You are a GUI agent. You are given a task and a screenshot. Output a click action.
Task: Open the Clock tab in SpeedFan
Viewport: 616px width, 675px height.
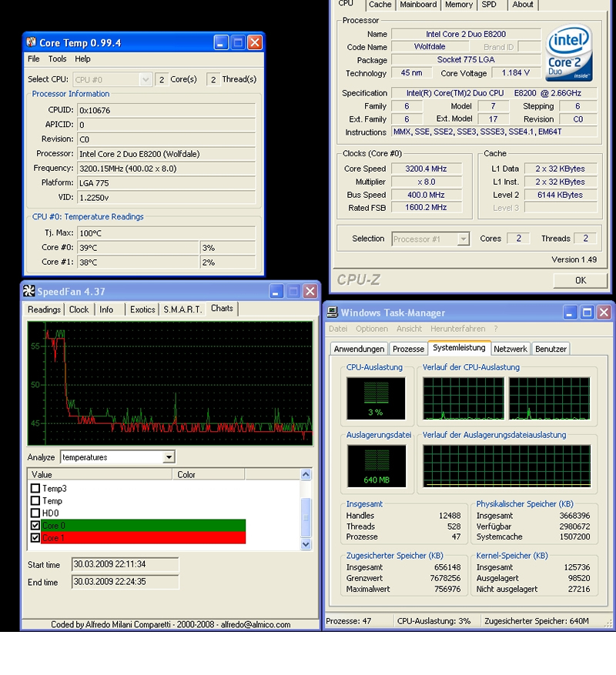pos(79,309)
